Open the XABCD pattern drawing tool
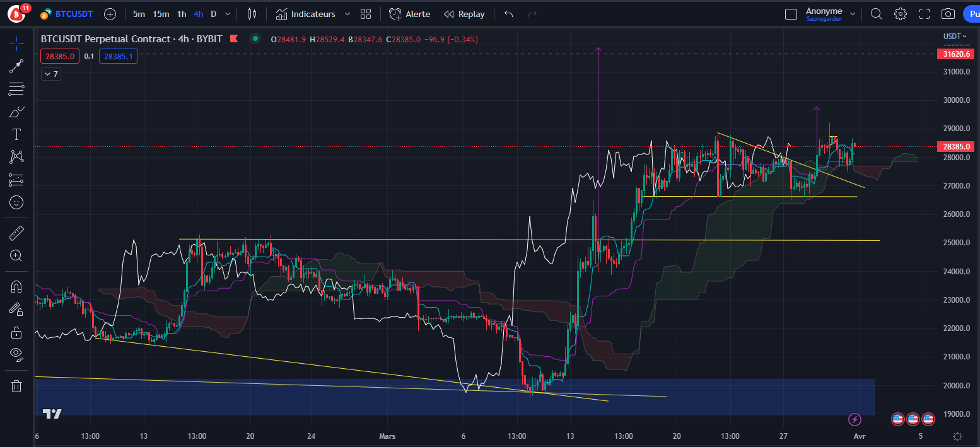This screenshot has height=447, width=980. point(16,156)
